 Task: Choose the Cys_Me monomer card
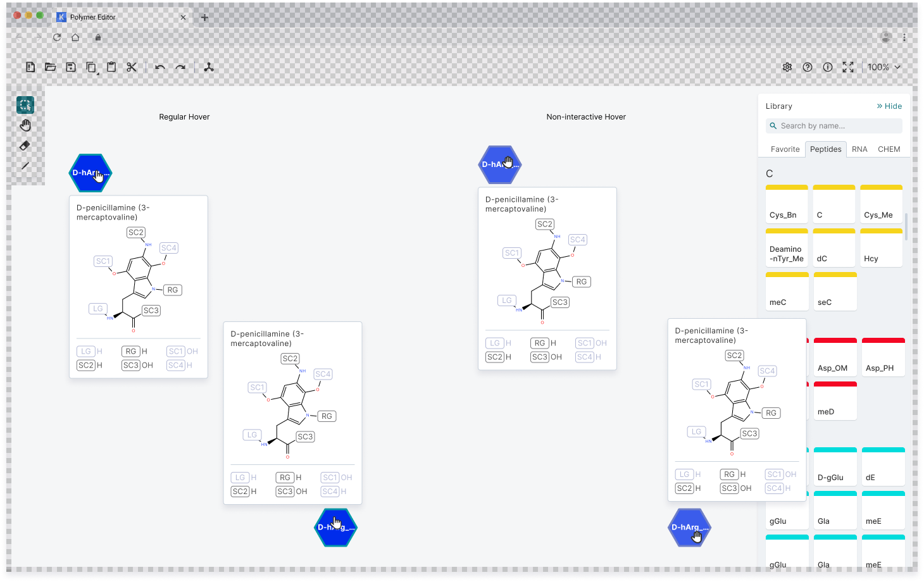pyautogui.click(x=882, y=204)
